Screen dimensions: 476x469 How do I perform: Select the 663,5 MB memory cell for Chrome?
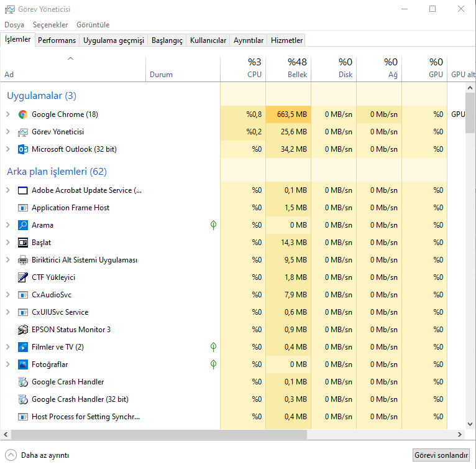[x=288, y=114]
